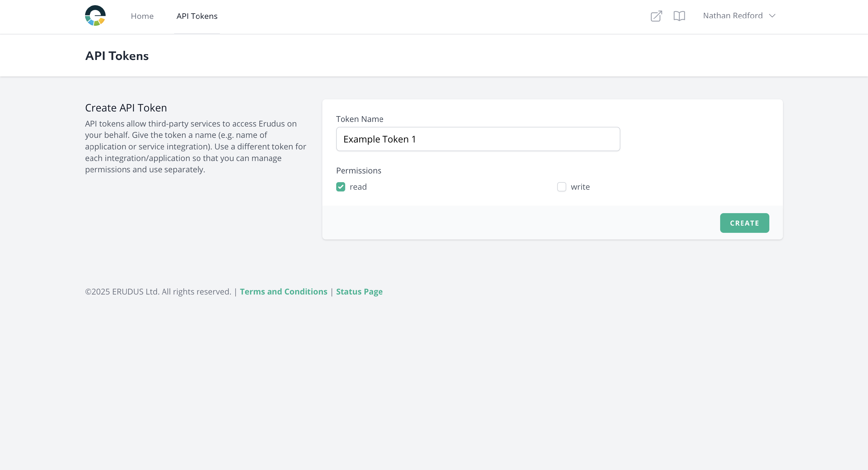
Task: Open the Nathan Redford user menu
Action: pyautogui.click(x=733, y=16)
